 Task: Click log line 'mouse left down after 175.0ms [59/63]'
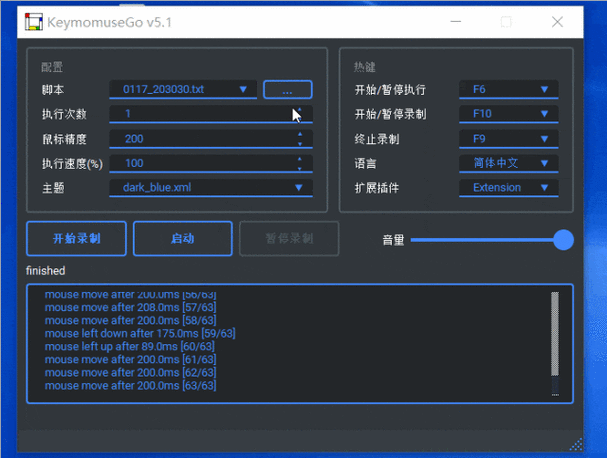coord(140,333)
